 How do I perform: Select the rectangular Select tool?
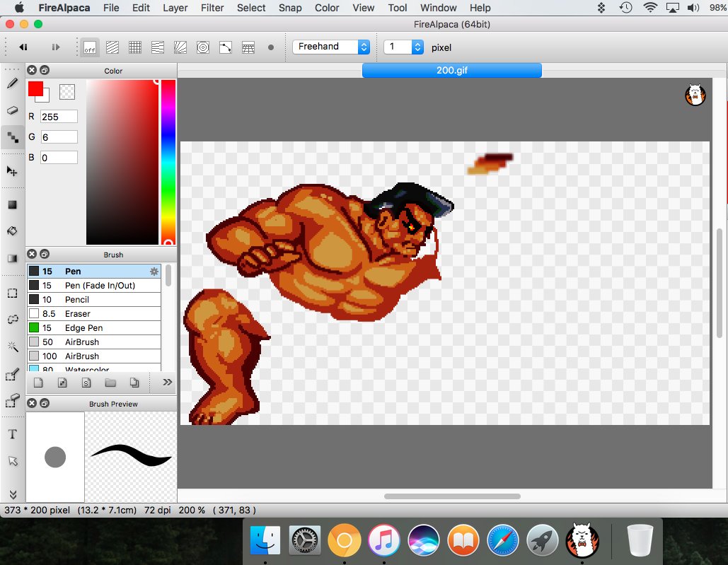pyautogui.click(x=13, y=293)
